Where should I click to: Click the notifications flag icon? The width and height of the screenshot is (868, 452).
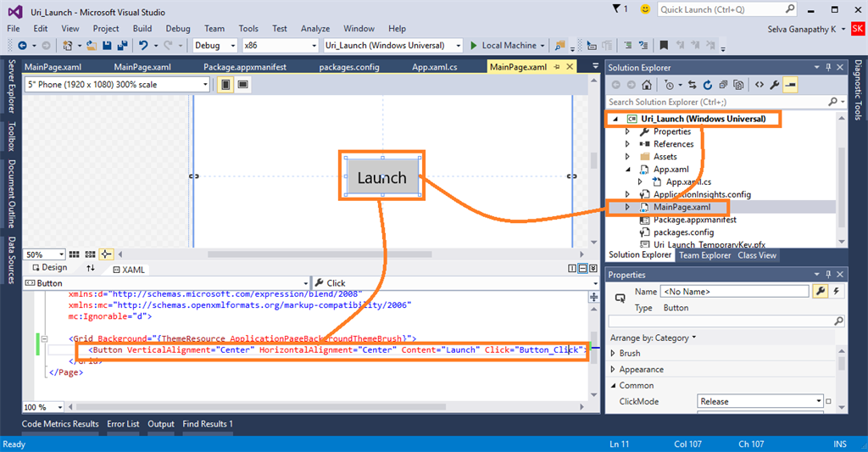pos(616,9)
